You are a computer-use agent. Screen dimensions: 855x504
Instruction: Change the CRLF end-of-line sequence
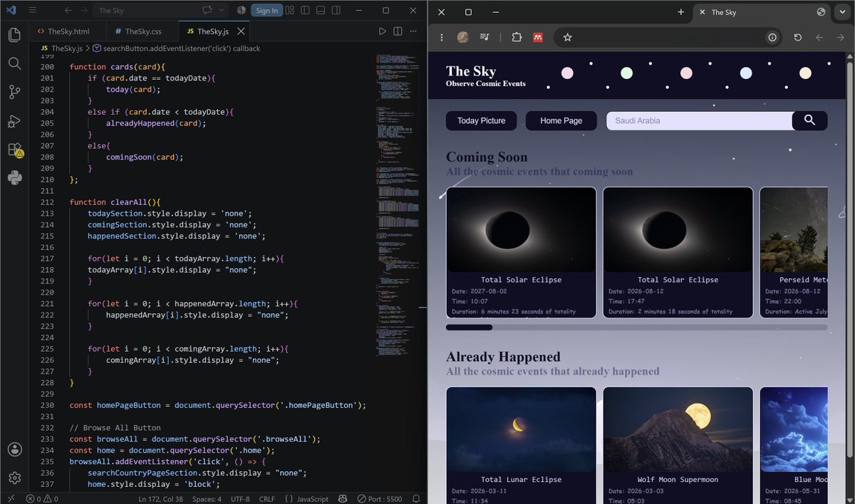(266, 499)
